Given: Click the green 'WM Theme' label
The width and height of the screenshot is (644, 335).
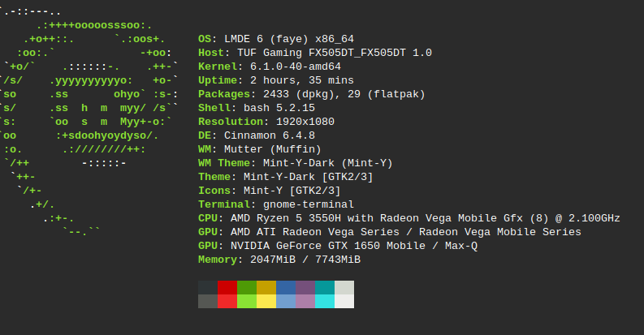Looking at the screenshot, I should [x=224, y=163].
